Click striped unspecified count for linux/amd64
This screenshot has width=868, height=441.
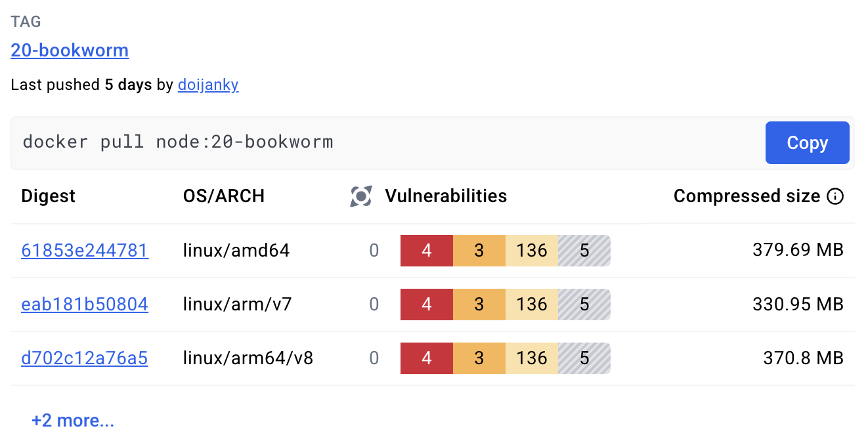point(584,250)
